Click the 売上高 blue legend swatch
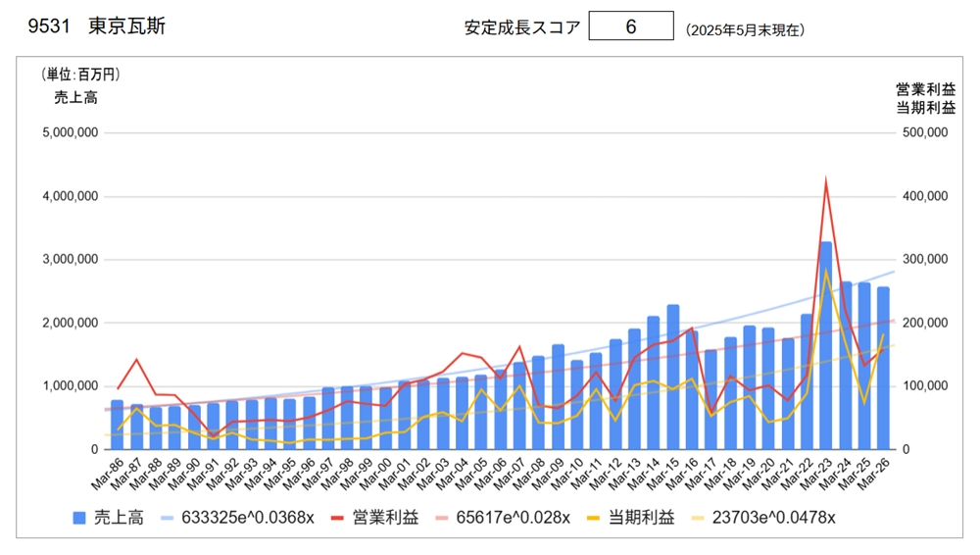Image resolution: width=980 pixels, height=555 pixels. click(x=79, y=518)
